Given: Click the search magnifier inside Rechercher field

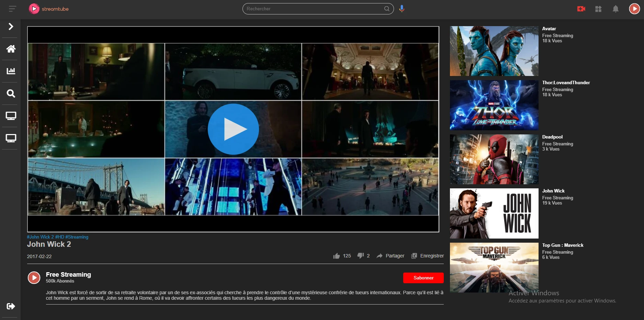Looking at the screenshot, I should [387, 9].
